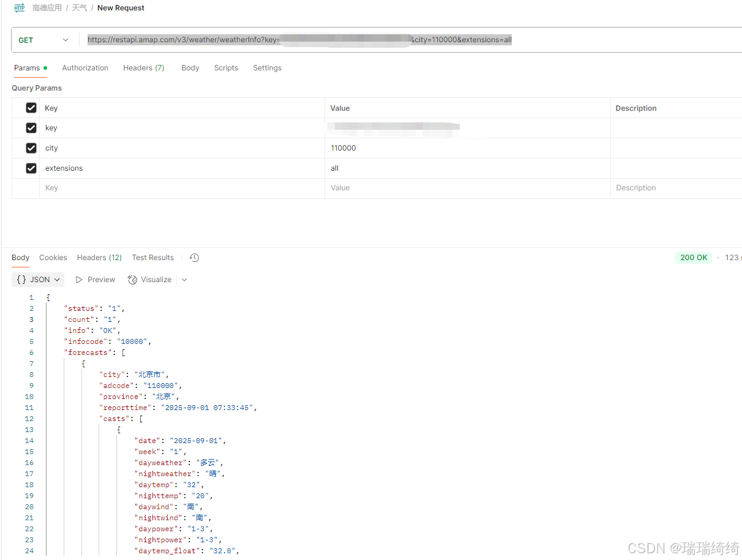Open the Test Results tab
Image resolution: width=742 pixels, height=560 pixels.
coord(153,258)
